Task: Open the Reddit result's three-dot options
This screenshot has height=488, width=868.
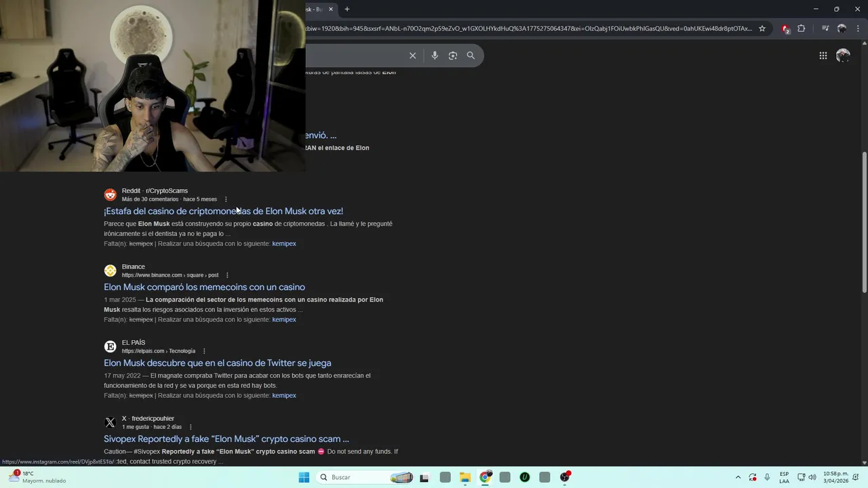Action: coord(226,199)
